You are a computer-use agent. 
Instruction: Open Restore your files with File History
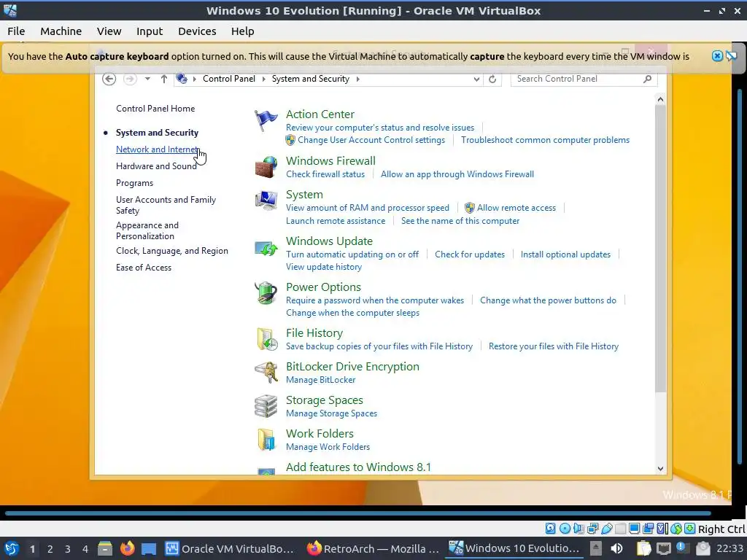[x=554, y=346]
